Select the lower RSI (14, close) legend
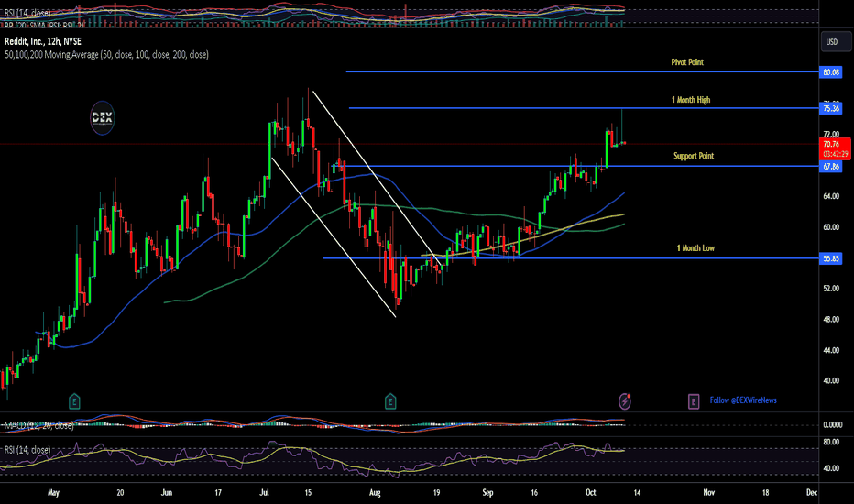The height and width of the screenshot is (504, 854). pyautogui.click(x=27, y=450)
